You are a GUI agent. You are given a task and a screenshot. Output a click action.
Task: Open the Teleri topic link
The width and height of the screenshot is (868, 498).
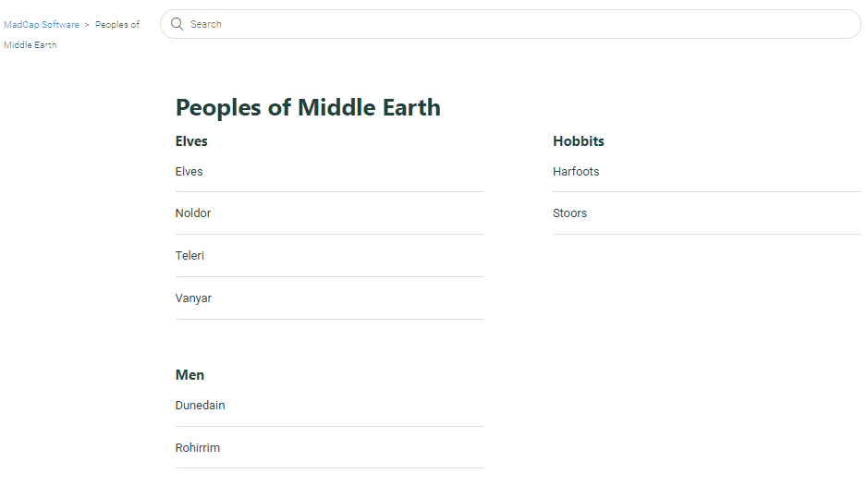[189, 256]
